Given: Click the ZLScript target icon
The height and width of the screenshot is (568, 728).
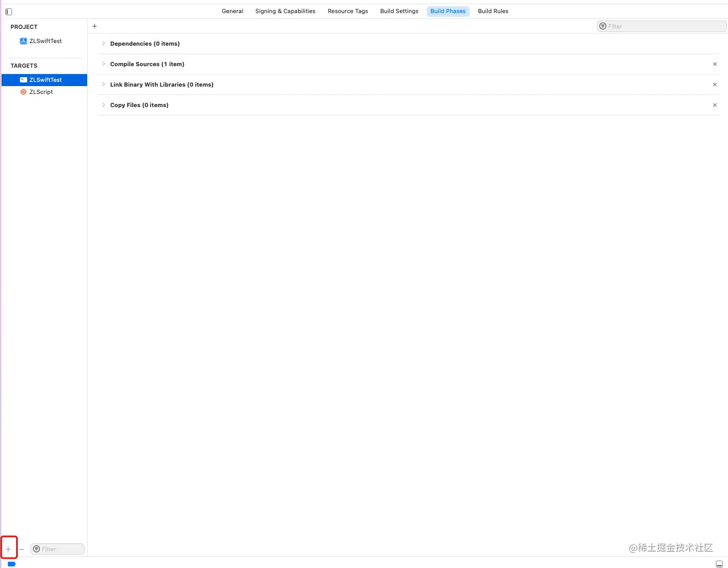Looking at the screenshot, I should coord(23,92).
